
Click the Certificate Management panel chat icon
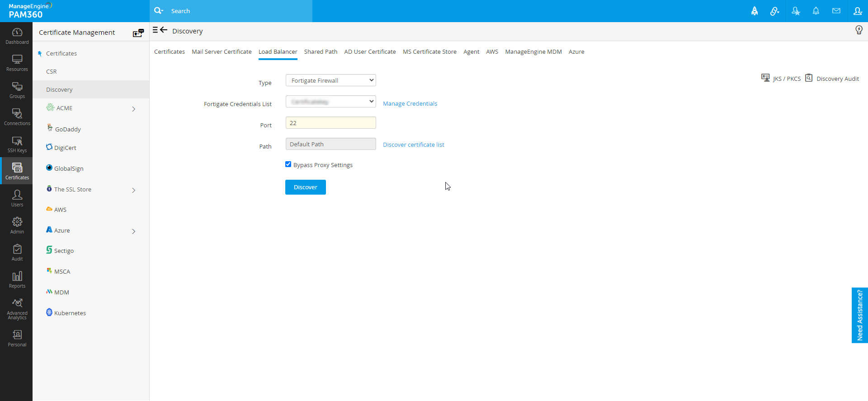pyautogui.click(x=138, y=33)
